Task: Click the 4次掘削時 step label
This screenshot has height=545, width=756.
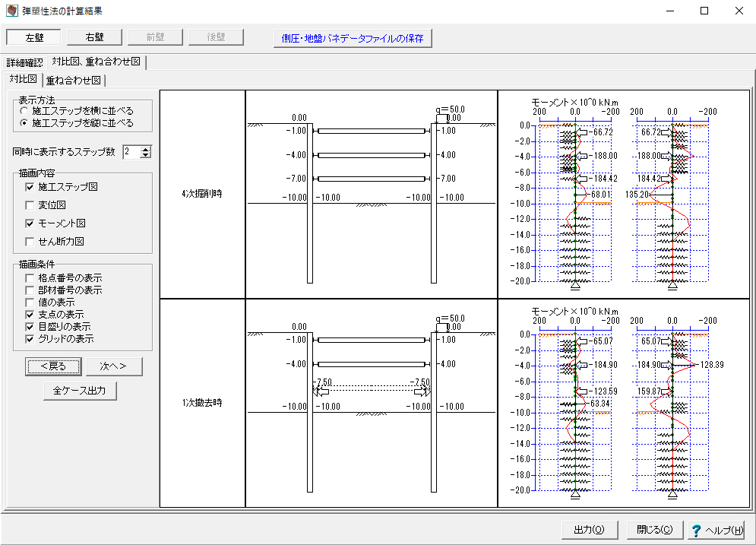Action: 202,194
